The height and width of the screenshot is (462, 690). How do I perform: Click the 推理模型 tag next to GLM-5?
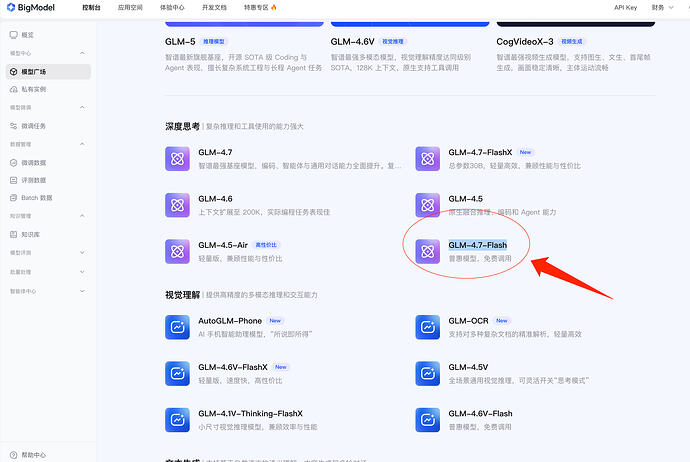(213, 41)
